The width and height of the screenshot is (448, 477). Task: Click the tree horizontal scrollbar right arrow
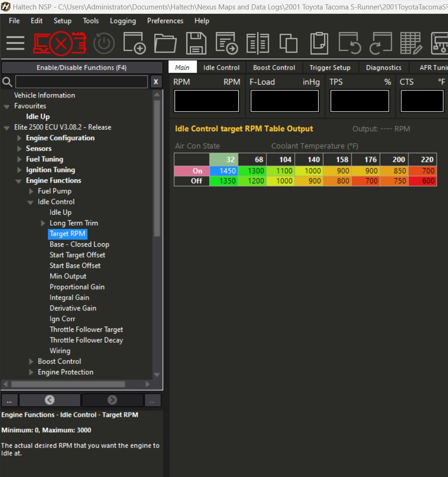(148, 384)
